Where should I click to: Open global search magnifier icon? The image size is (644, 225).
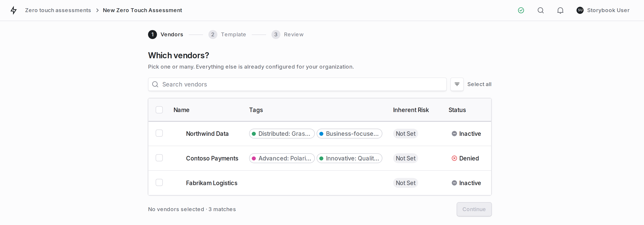(x=541, y=10)
